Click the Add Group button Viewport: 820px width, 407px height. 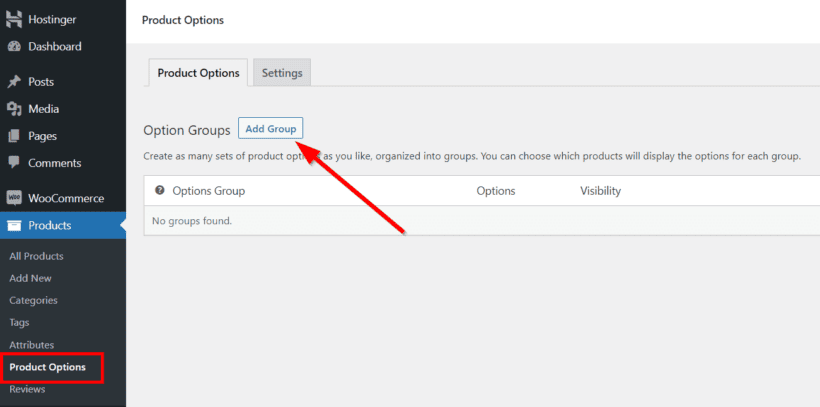pyautogui.click(x=271, y=128)
